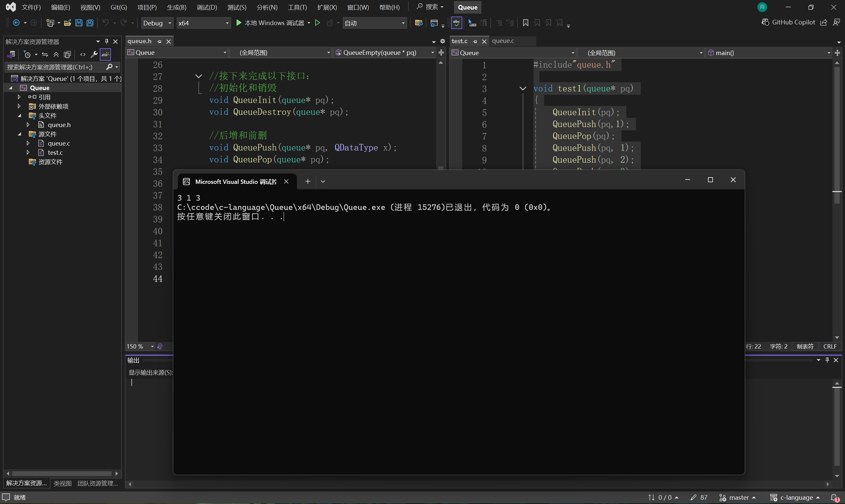Select queue.h in Solution Explorer

(59, 125)
